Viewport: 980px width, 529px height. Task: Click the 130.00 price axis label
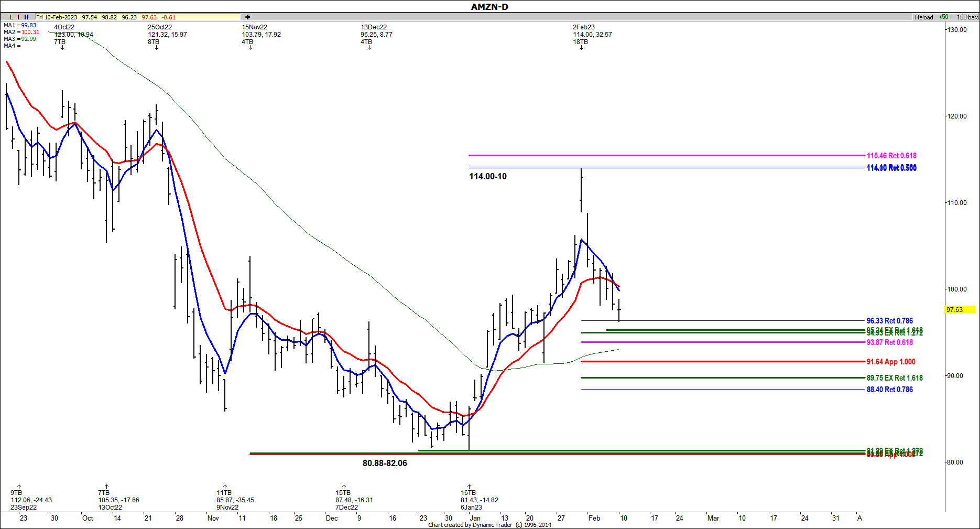tap(956, 30)
